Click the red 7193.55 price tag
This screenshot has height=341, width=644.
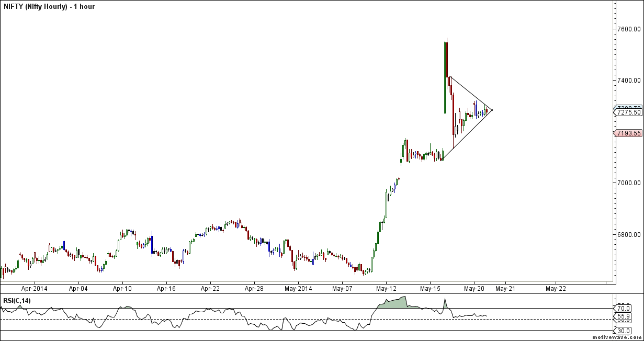[x=628, y=133]
